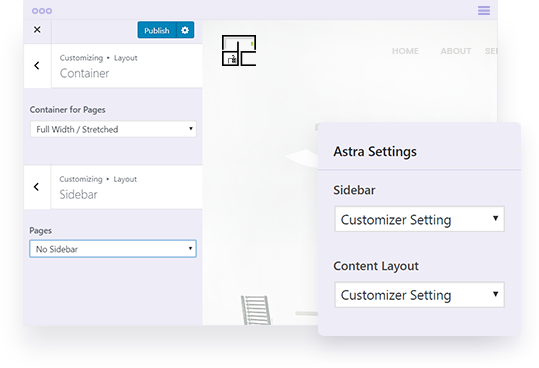
Task: Click the Sidebar label in Astra Settings
Action: pyautogui.click(x=354, y=190)
